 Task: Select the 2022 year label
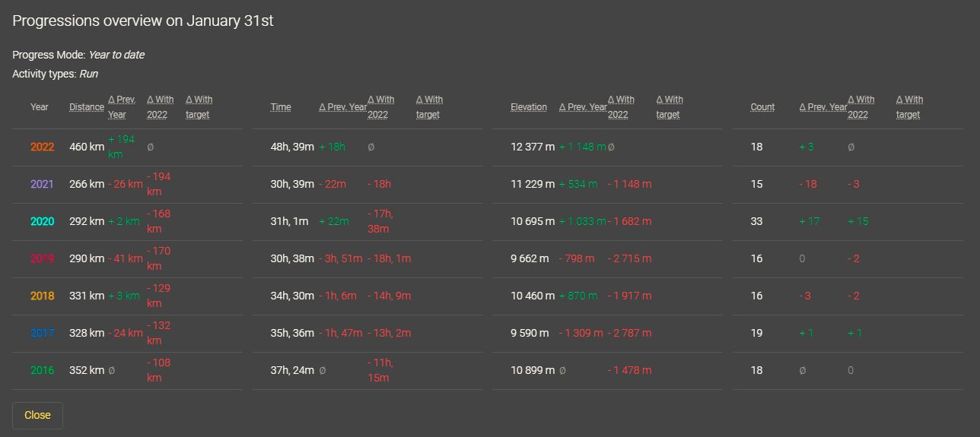(x=42, y=147)
